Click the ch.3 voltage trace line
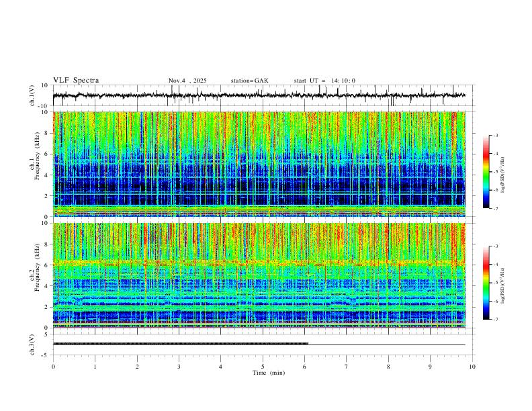This screenshot has height=411, width=532. 259,344
